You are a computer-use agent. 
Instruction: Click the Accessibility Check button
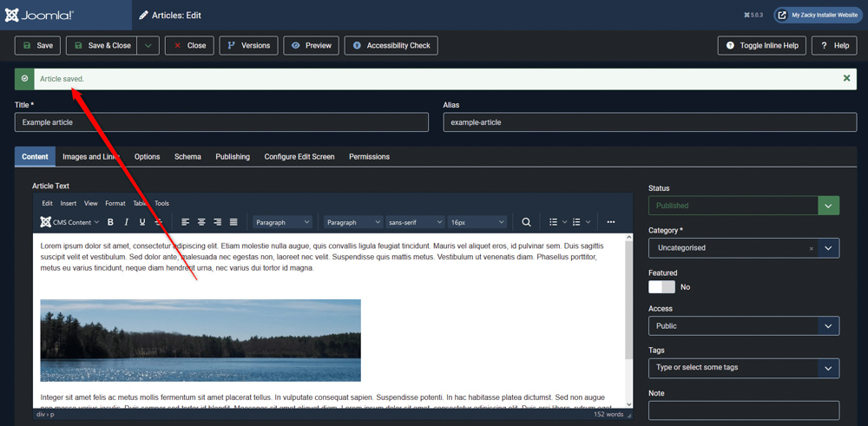pos(391,45)
